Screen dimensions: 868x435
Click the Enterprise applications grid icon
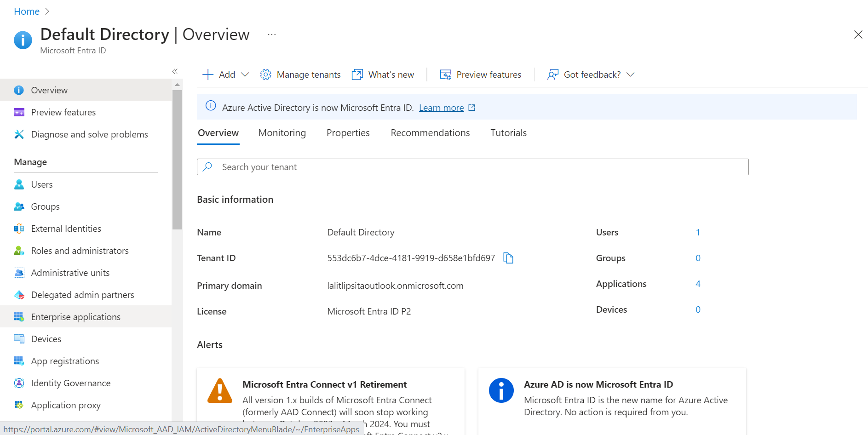(19, 317)
